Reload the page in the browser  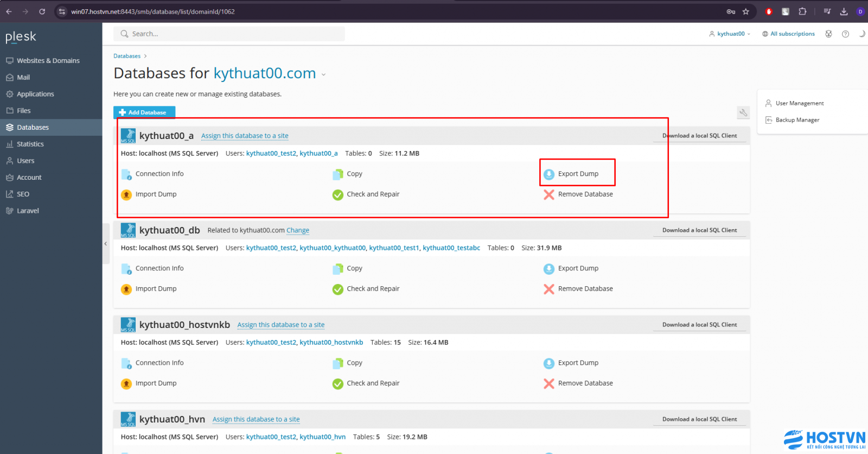(42, 11)
